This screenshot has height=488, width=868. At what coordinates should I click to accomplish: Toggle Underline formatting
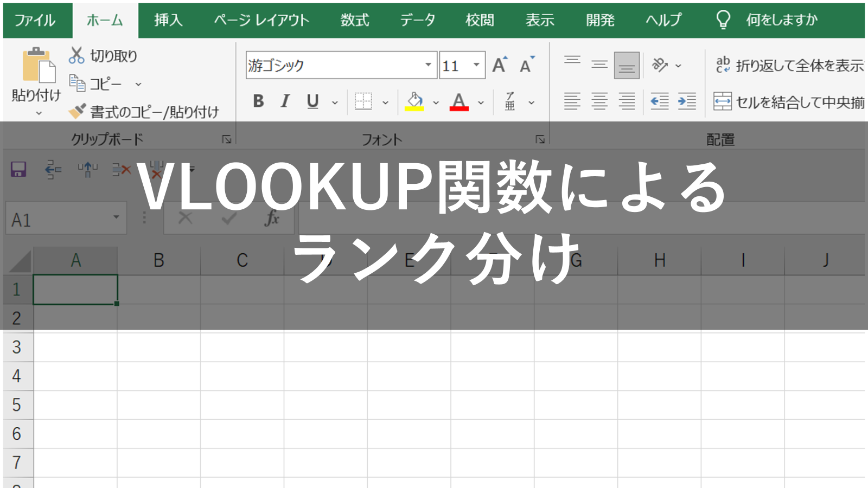(x=312, y=101)
